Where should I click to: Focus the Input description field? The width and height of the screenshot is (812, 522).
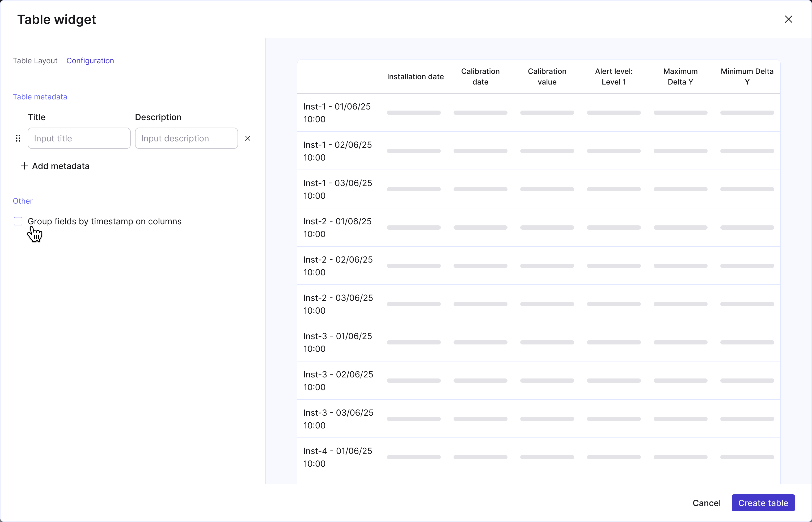coord(186,138)
